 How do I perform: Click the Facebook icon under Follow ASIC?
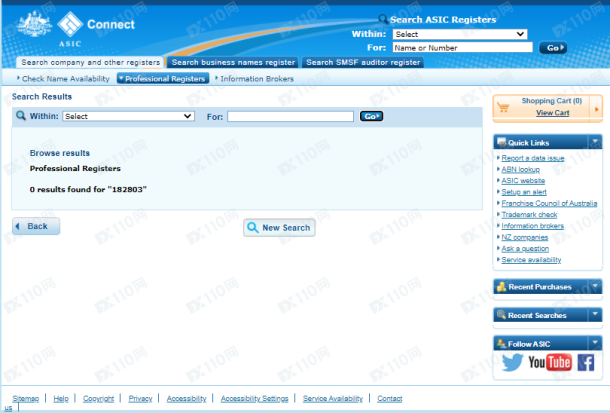click(x=585, y=363)
